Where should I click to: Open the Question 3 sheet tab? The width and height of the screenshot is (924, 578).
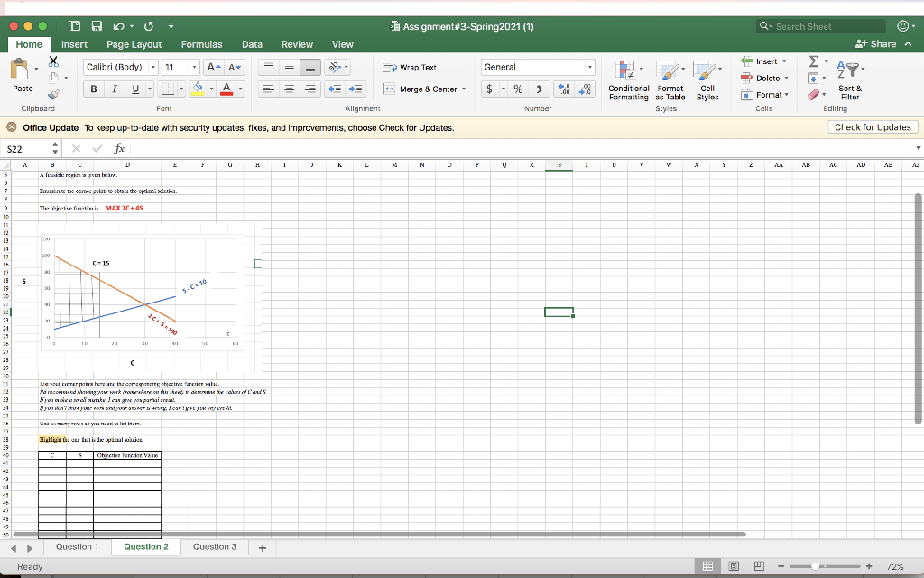click(215, 546)
